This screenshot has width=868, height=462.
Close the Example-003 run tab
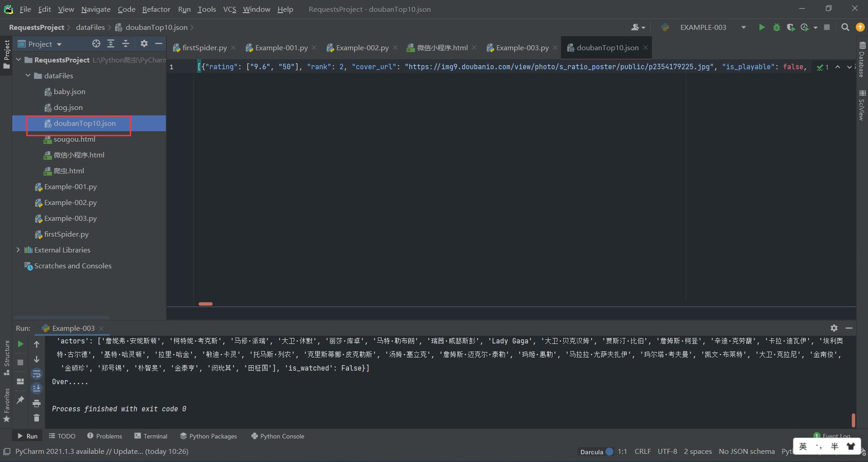101,329
